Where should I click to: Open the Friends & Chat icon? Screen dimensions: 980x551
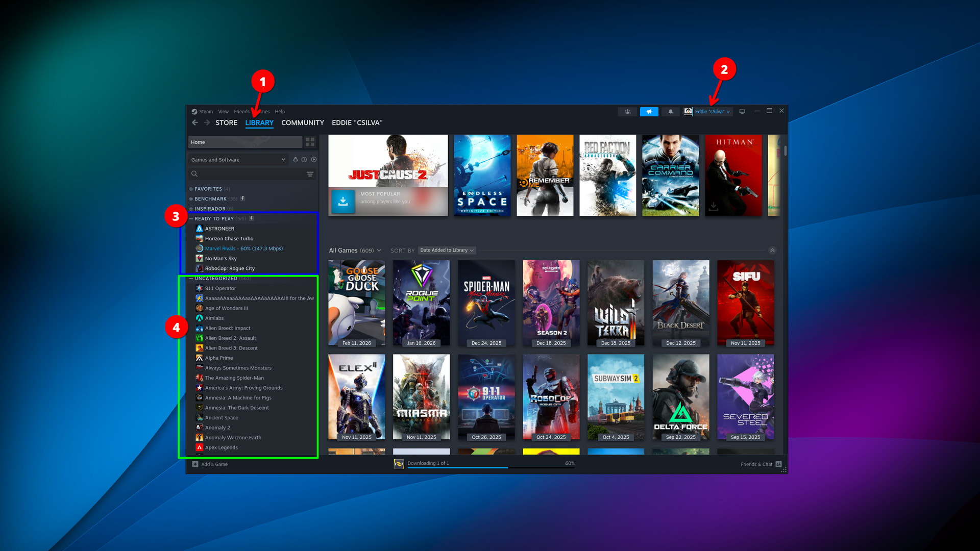[x=778, y=464]
